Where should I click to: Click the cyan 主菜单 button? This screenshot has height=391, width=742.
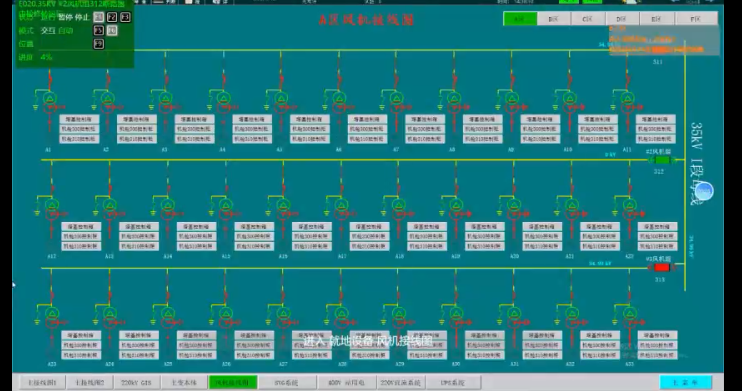(x=685, y=382)
